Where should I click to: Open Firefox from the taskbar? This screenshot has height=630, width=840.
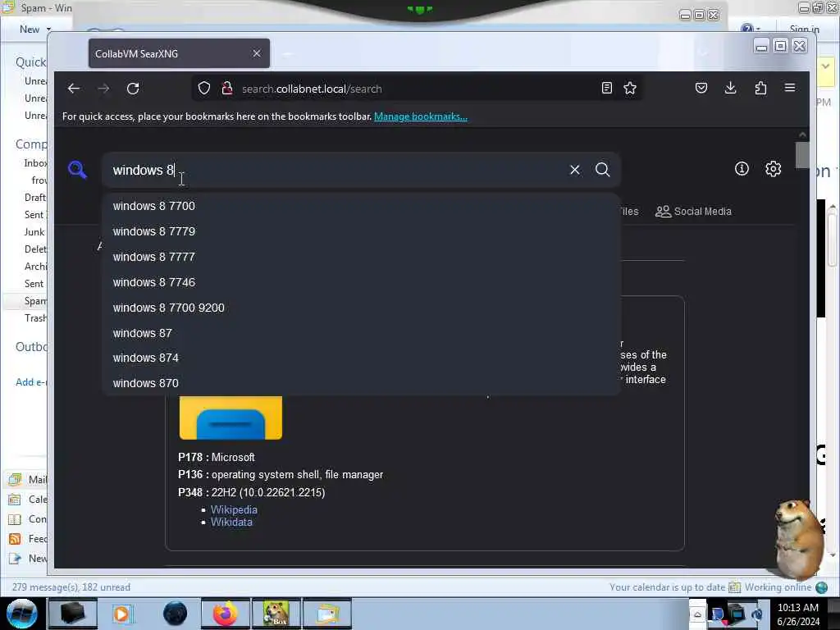click(x=226, y=614)
